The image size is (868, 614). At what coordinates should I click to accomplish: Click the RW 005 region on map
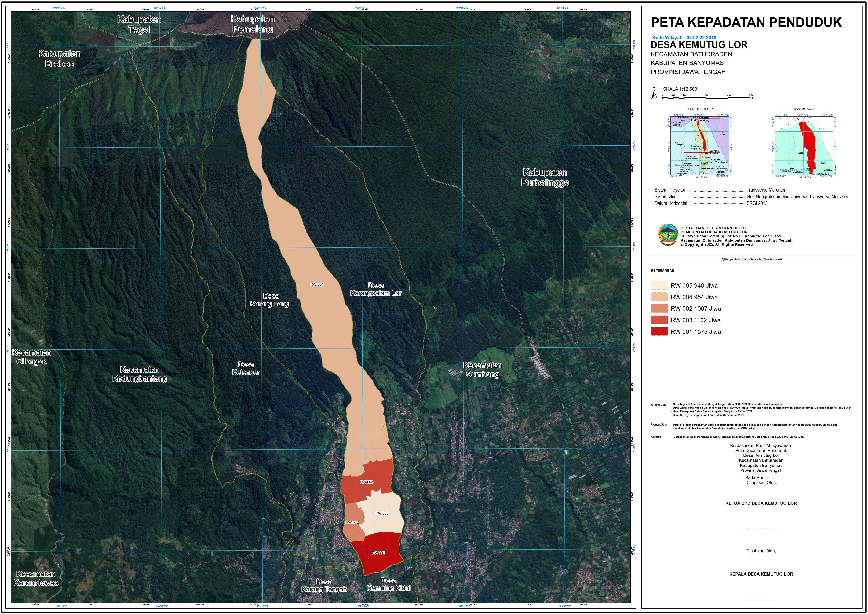[x=382, y=513]
